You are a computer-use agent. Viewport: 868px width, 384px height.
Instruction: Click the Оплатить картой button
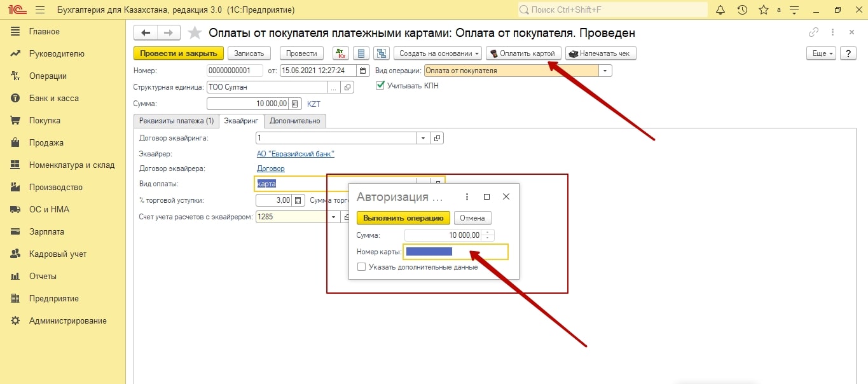(x=523, y=53)
